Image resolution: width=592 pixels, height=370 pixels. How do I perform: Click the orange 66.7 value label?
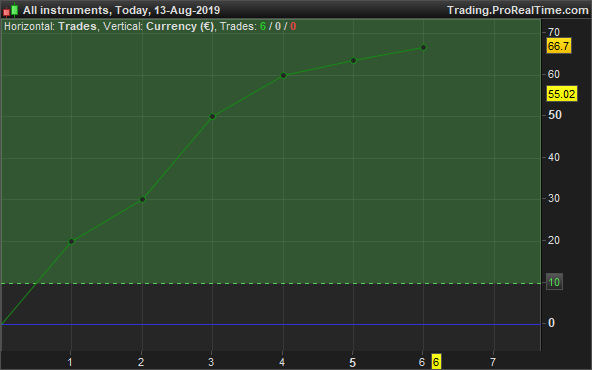coord(558,46)
